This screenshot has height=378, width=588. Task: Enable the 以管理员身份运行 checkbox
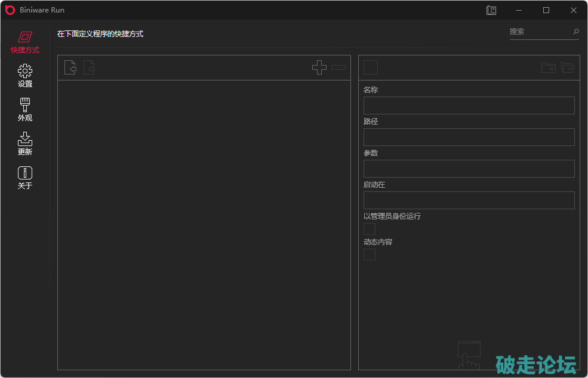tap(370, 229)
